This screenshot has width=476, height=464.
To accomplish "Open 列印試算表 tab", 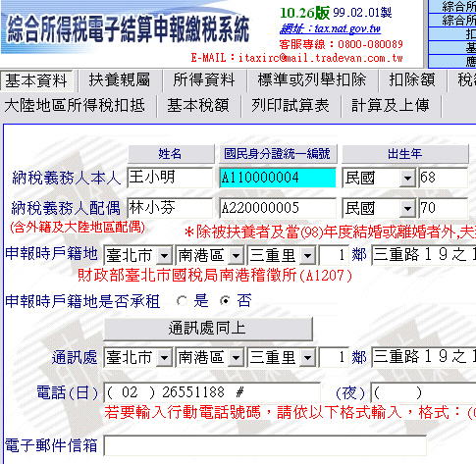I will click(291, 106).
